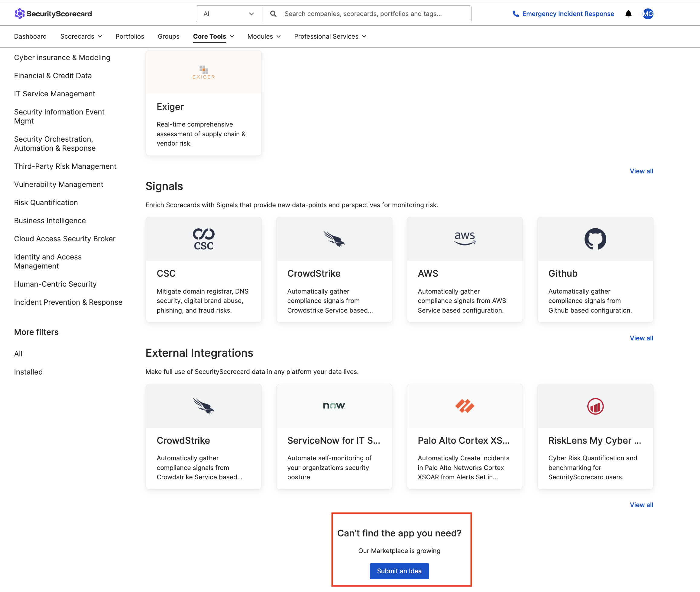Open the Github card title
The image size is (700, 592).
click(x=563, y=274)
